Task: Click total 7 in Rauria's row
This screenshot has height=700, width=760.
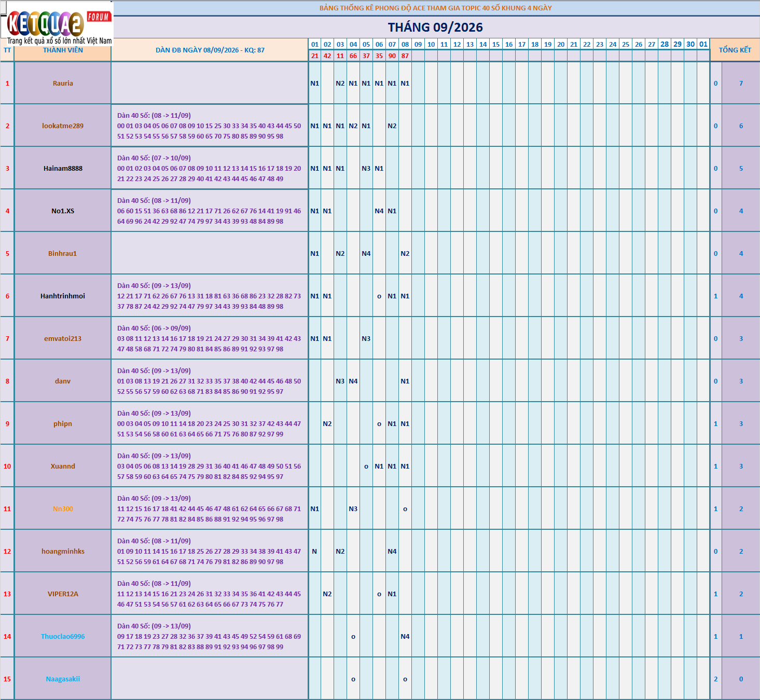Action: (x=741, y=83)
